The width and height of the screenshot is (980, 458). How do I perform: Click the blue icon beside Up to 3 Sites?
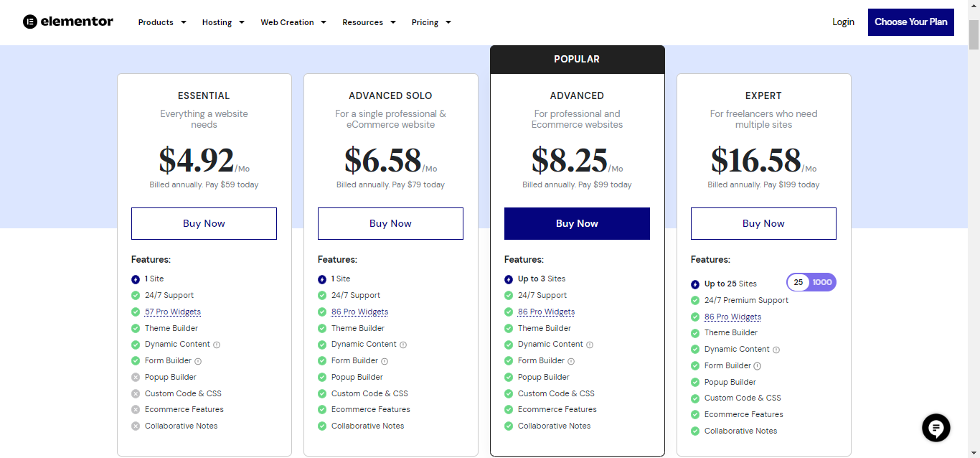pyautogui.click(x=509, y=279)
